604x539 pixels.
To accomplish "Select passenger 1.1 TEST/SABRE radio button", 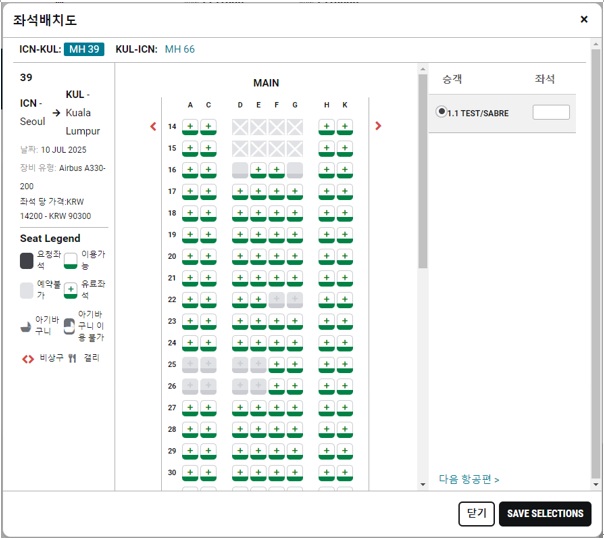I will 441,111.
